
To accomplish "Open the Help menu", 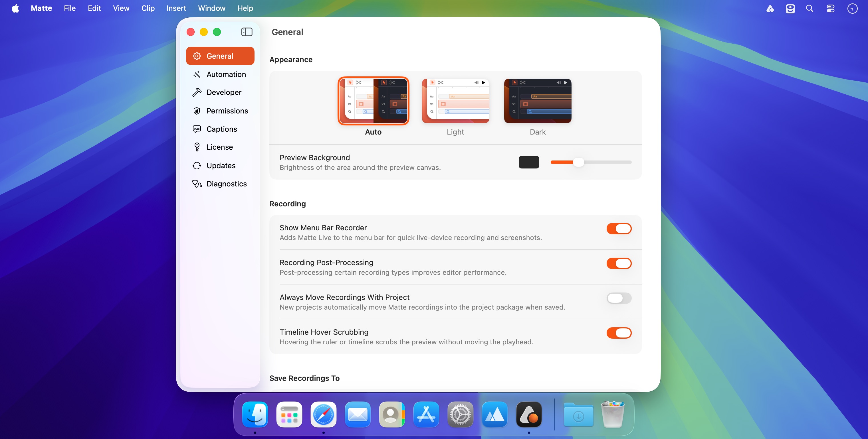I will [245, 8].
